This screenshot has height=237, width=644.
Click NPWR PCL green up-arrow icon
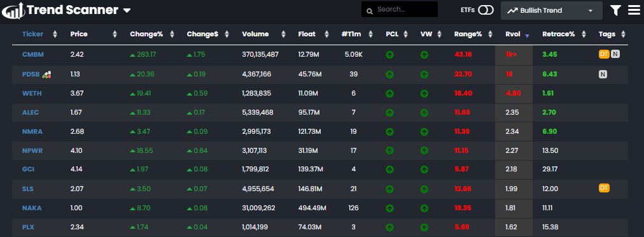coord(389,150)
